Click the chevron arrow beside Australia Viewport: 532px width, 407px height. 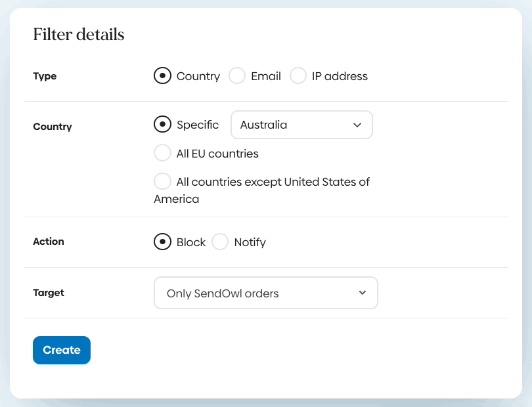[357, 125]
